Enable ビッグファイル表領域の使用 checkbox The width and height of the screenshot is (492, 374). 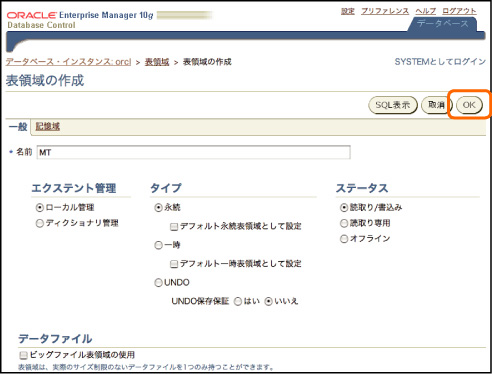(23, 355)
